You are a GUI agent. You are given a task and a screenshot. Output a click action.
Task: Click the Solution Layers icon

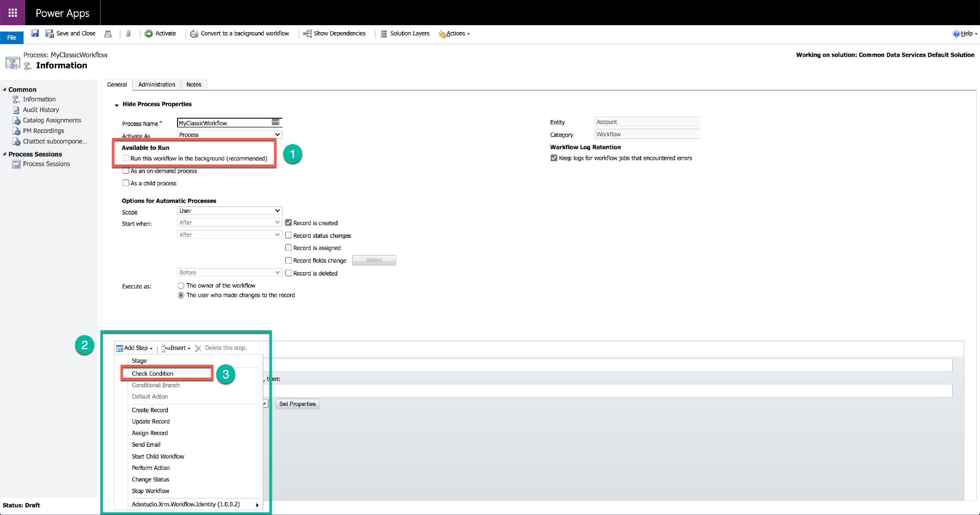click(x=383, y=33)
